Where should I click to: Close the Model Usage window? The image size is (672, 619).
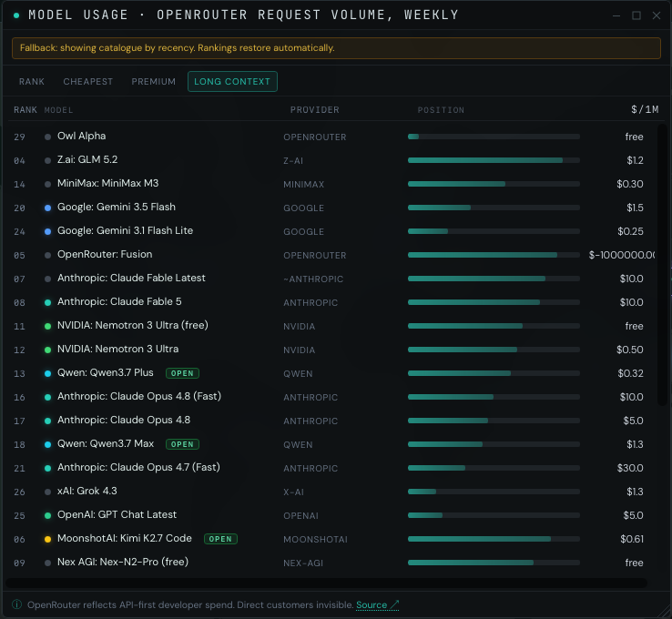point(657,15)
